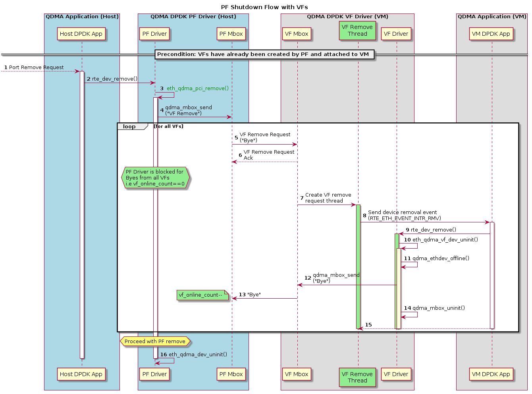Click the 'PF Driver is blocked' green hexagon note
Image resolution: width=532 pixels, height=394 pixels.
(x=155, y=178)
